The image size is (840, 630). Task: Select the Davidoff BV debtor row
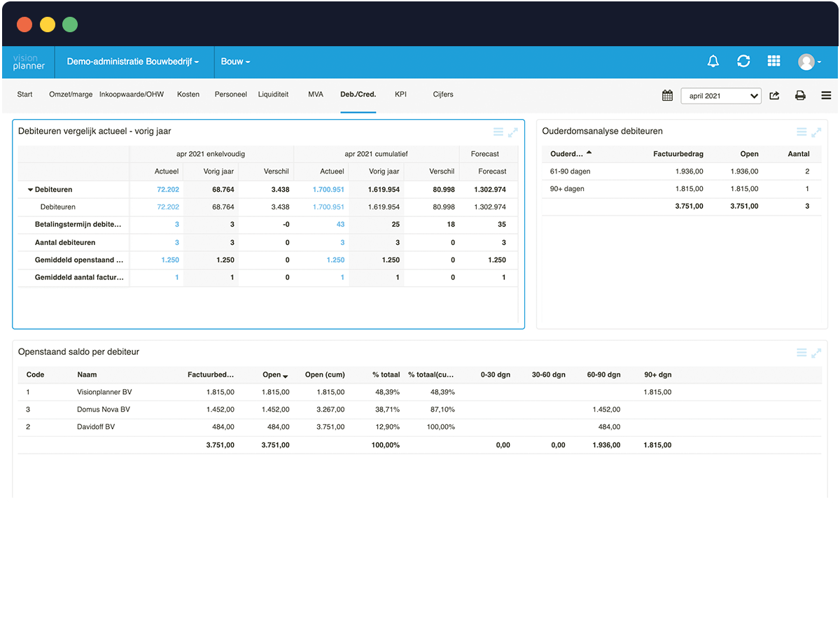click(420, 427)
